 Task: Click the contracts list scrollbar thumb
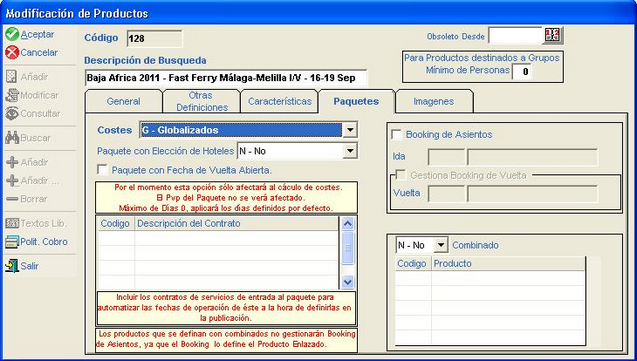348,248
